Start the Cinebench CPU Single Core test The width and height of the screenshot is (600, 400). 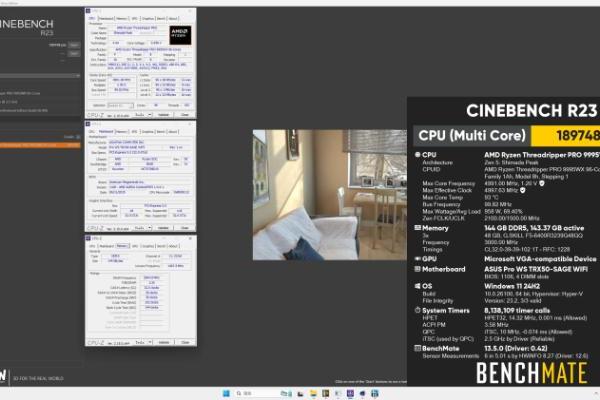74,53
